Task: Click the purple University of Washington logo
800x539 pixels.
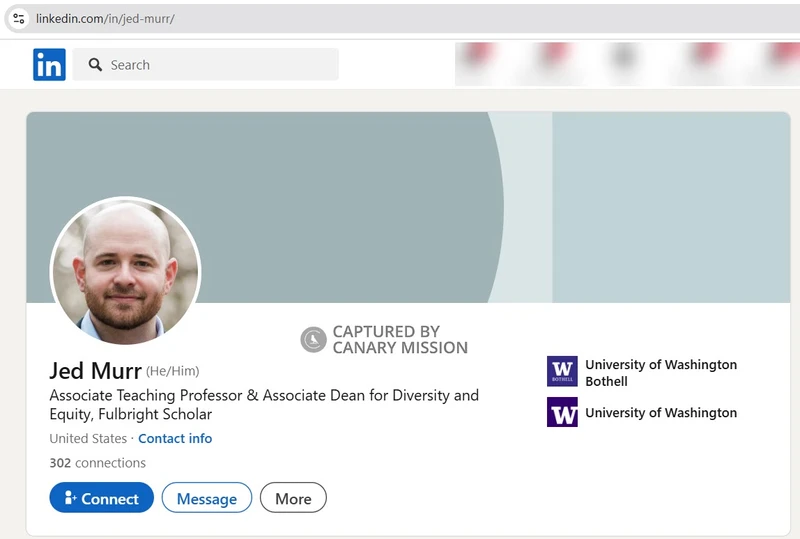Action: click(562, 412)
